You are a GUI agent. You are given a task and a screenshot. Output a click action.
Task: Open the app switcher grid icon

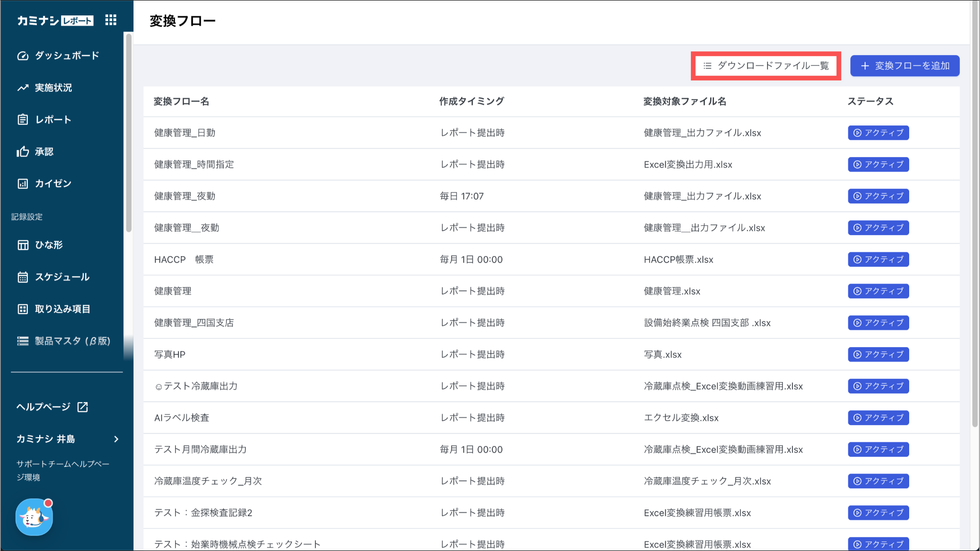[x=111, y=20]
